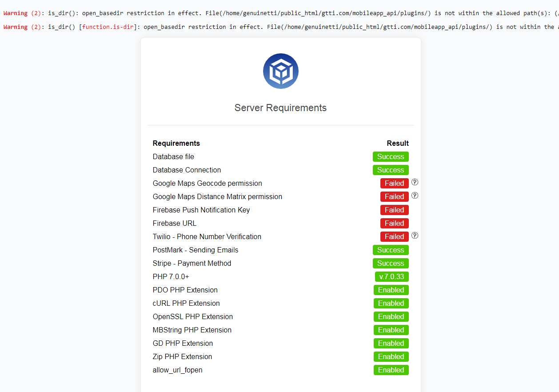
Task: Click Failed badge for Google Maps Distance Matrix
Action: click(x=394, y=196)
